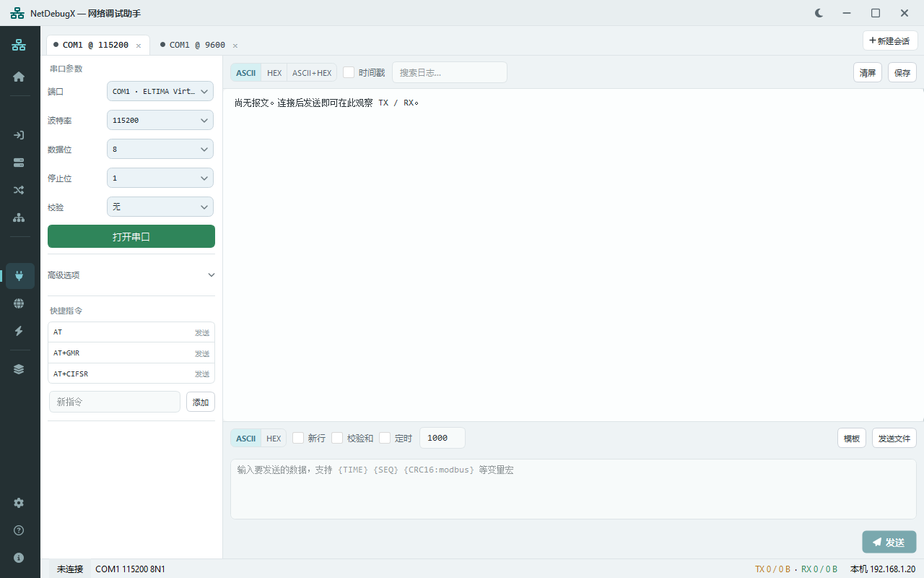Viewport: 924px width, 578px height.
Task: Open the 停止位 dropdown
Action: point(160,178)
